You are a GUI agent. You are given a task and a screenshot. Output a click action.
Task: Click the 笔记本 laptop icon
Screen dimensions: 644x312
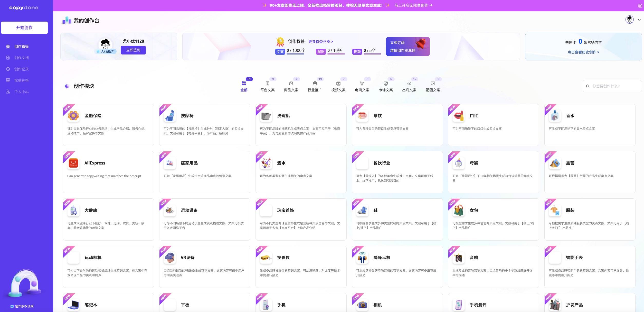[x=73, y=305]
